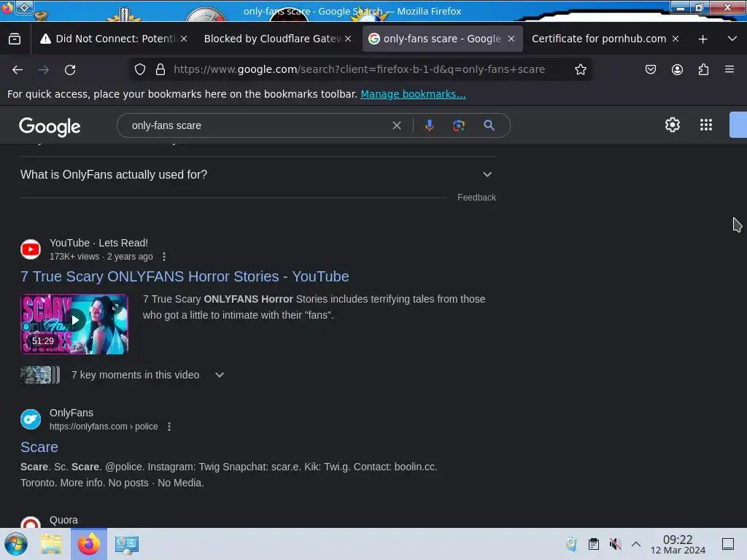Close the Cloudflare Gateway tab

point(348,39)
